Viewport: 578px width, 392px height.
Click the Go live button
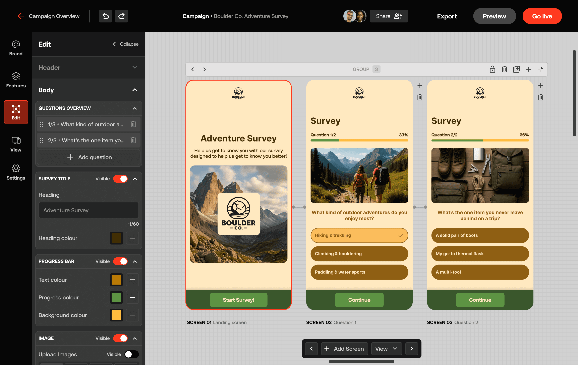(x=542, y=16)
